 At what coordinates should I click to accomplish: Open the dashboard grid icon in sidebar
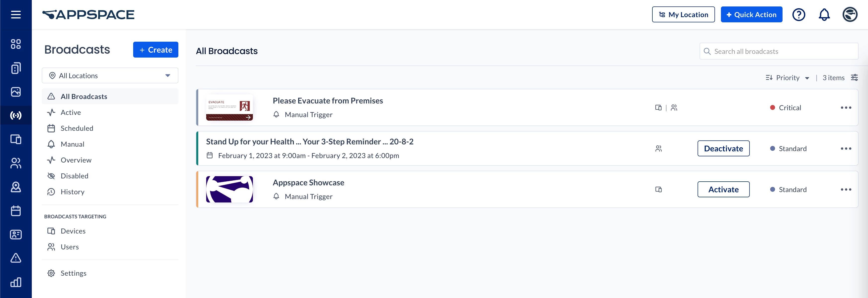pyautogui.click(x=16, y=44)
